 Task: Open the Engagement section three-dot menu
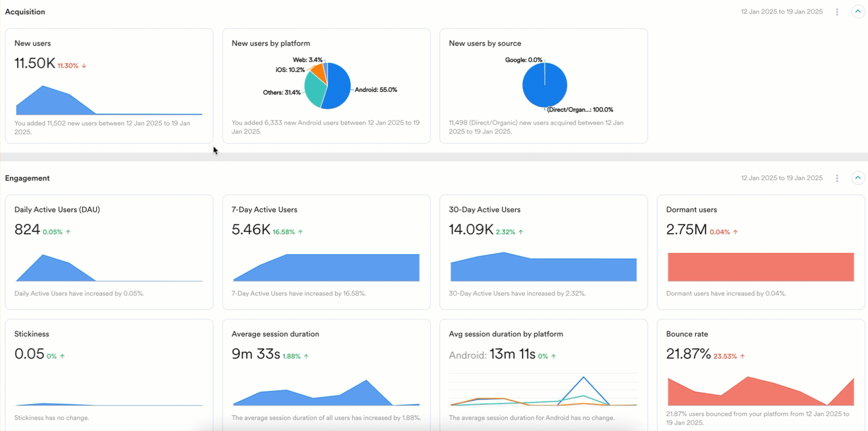click(837, 178)
